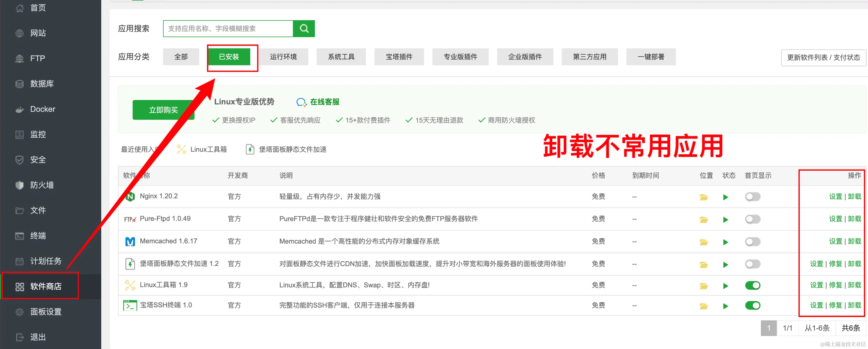The image size is (868, 349).
Task: Click 卸载 link for Memcached
Action: point(855,241)
